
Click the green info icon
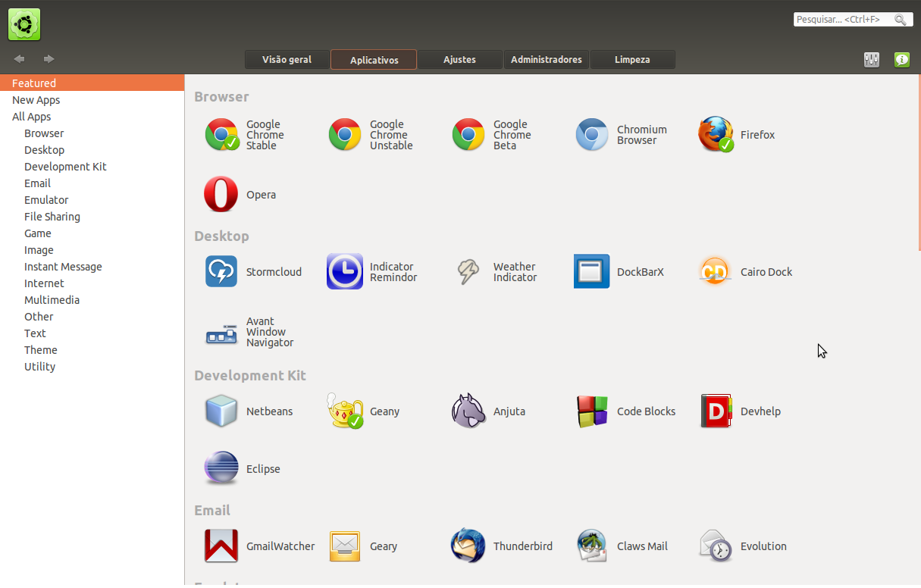901,60
